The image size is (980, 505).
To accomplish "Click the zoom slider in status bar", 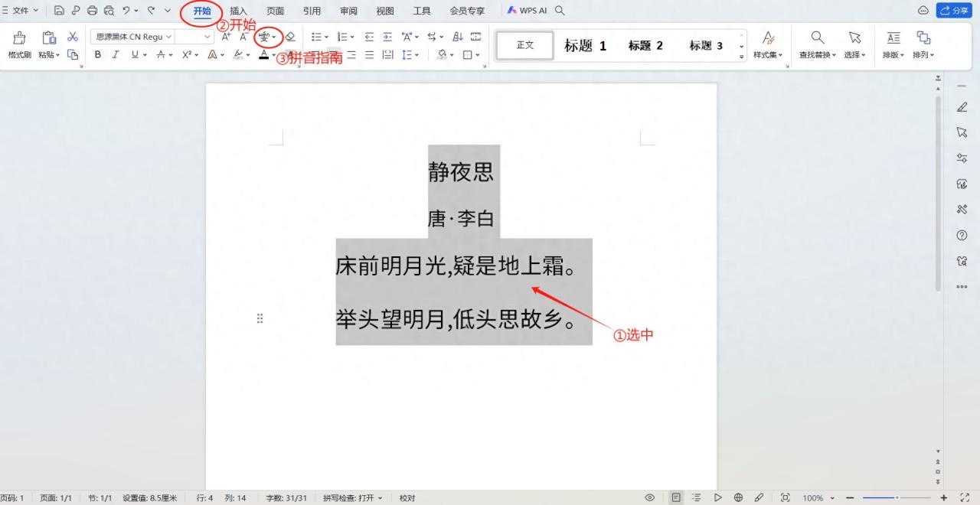I will click(897, 497).
